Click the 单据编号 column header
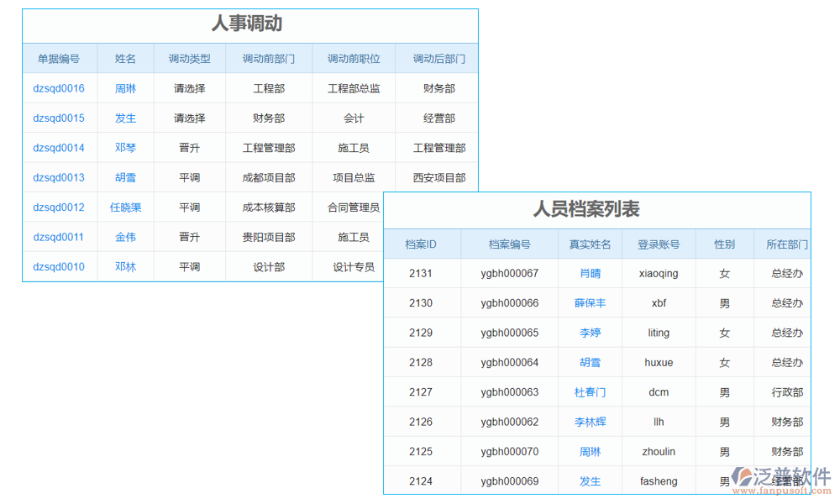Screen dimensions: 840x504 [57, 57]
